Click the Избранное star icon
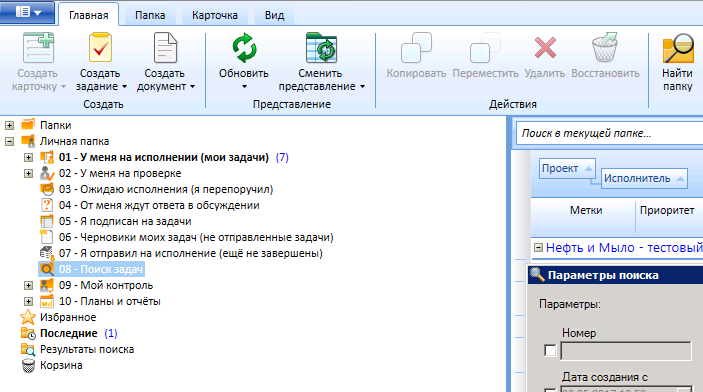 (x=28, y=317)
